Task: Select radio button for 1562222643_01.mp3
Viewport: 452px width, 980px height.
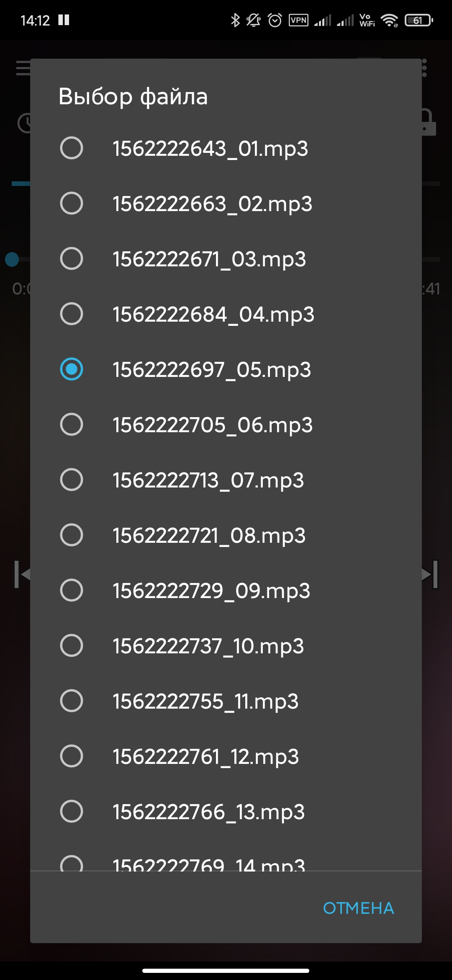Action: [x=72, y=148]
